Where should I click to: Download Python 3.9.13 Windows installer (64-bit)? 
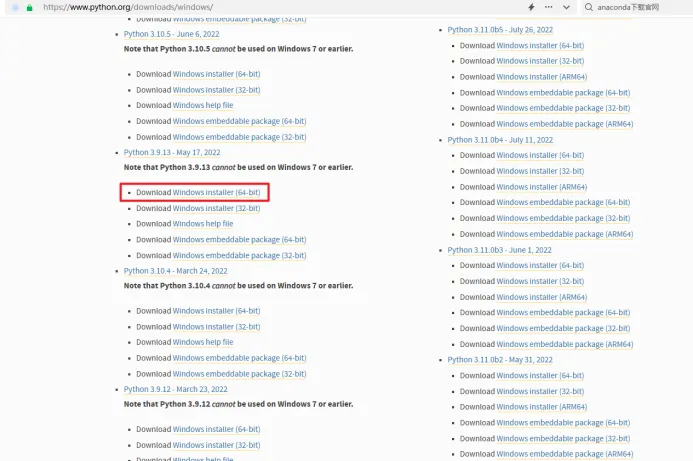coord(216,192)
